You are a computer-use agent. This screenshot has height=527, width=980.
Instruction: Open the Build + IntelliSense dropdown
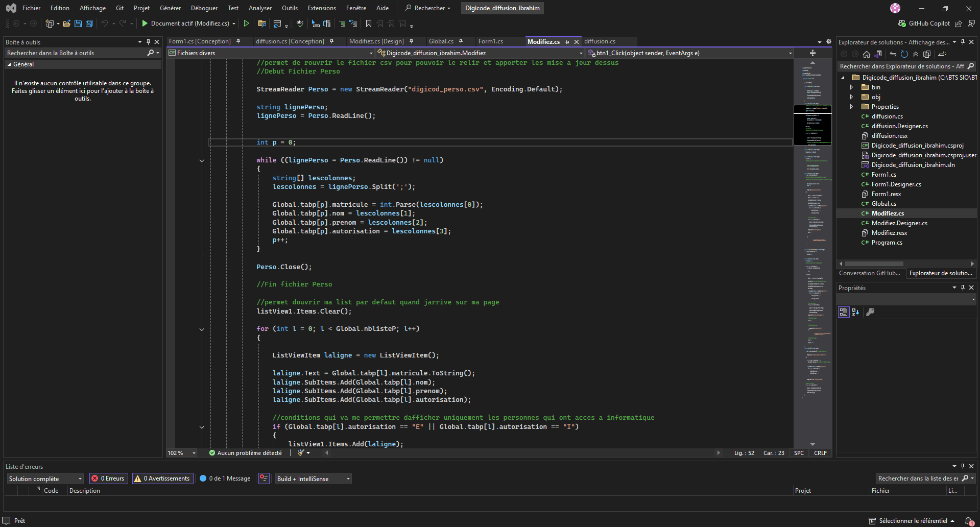[x=313, y=478]
